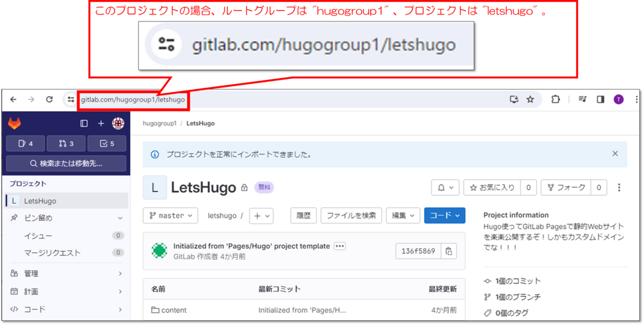Click the Free plan badge
The image size is (644, 325).
[x=264, y=187]
